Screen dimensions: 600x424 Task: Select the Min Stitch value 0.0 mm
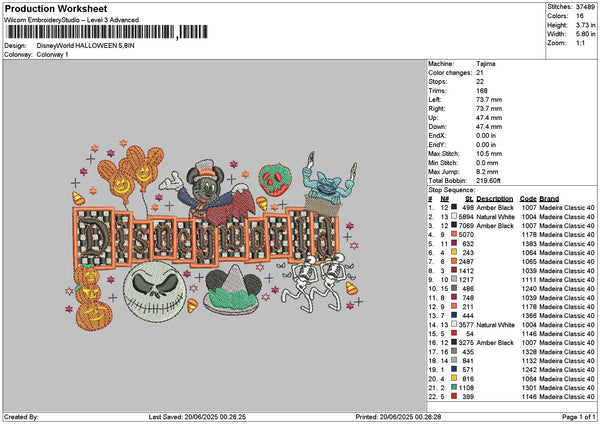487,163
